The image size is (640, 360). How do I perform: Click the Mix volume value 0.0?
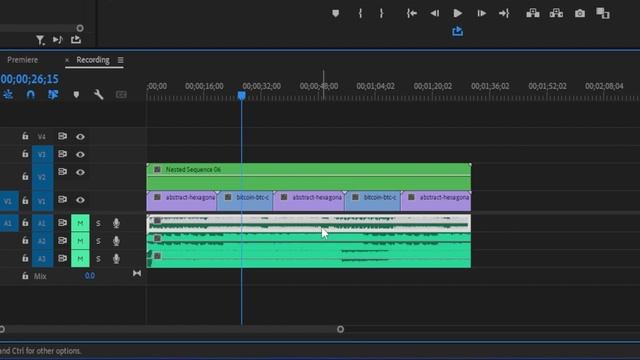(90, 276)
